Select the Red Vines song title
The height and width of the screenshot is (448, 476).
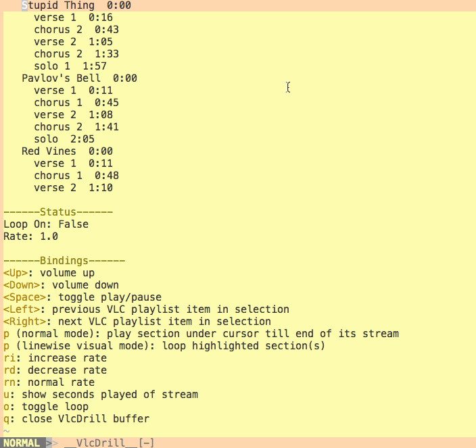(x=67, y=151)
